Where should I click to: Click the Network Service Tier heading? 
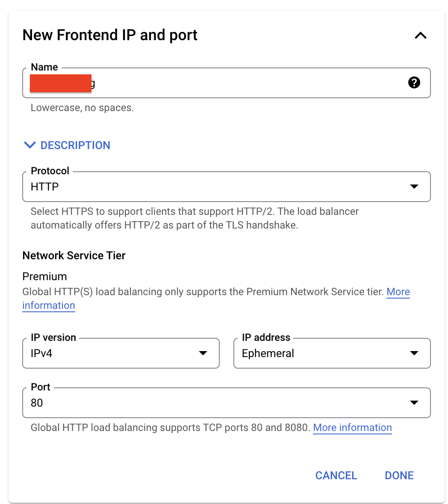(x=74, y=255)
